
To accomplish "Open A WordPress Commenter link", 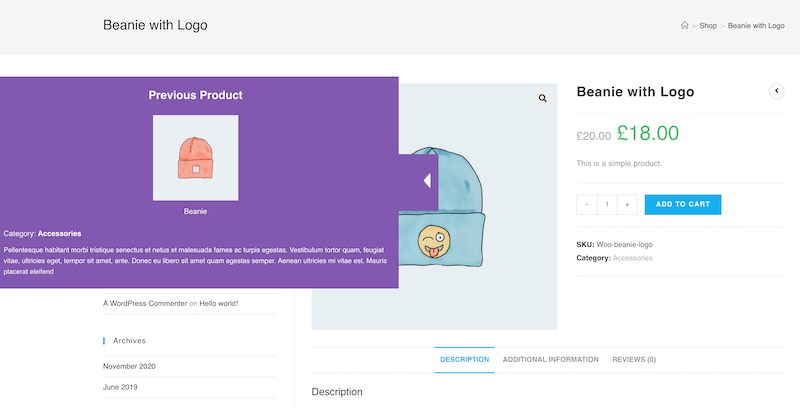I will [x=145, y=303].
